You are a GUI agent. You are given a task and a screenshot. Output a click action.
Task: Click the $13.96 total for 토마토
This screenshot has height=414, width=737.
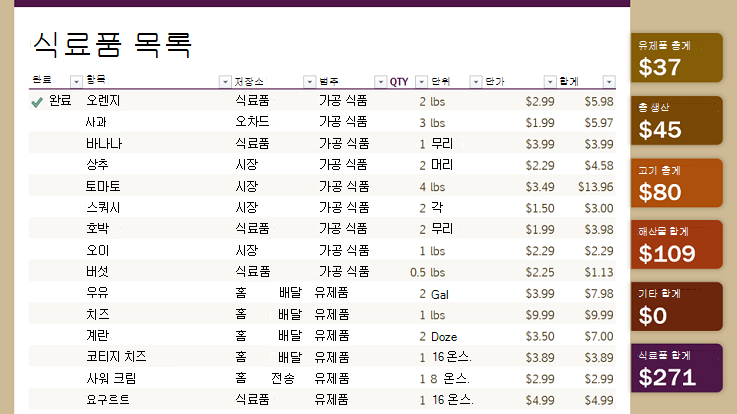[x=596, y=187]
